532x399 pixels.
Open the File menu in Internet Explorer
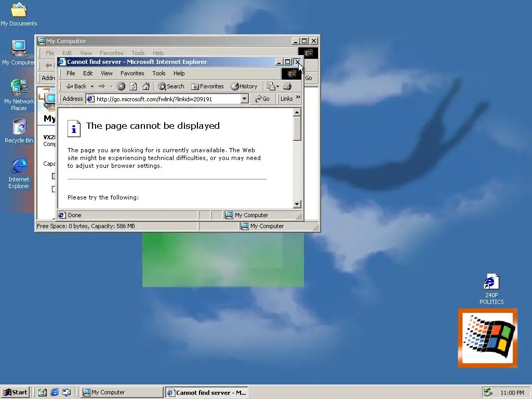[x=71, y=73]
